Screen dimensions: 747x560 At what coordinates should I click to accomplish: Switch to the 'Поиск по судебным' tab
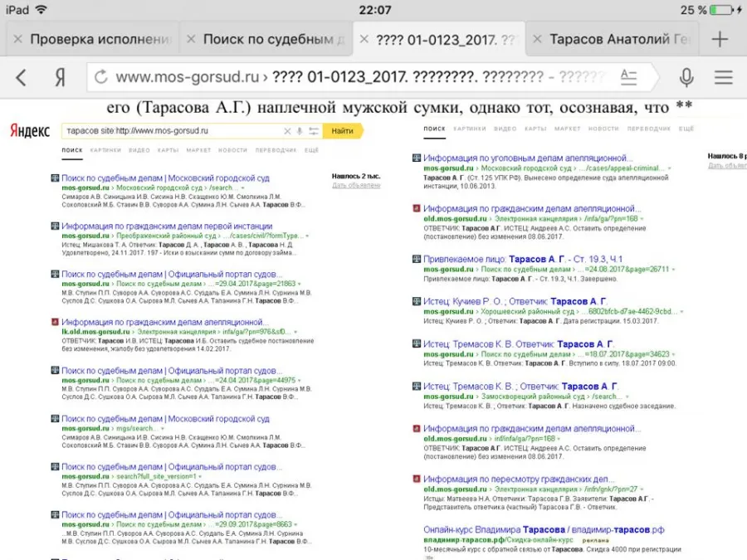(266, 39)
